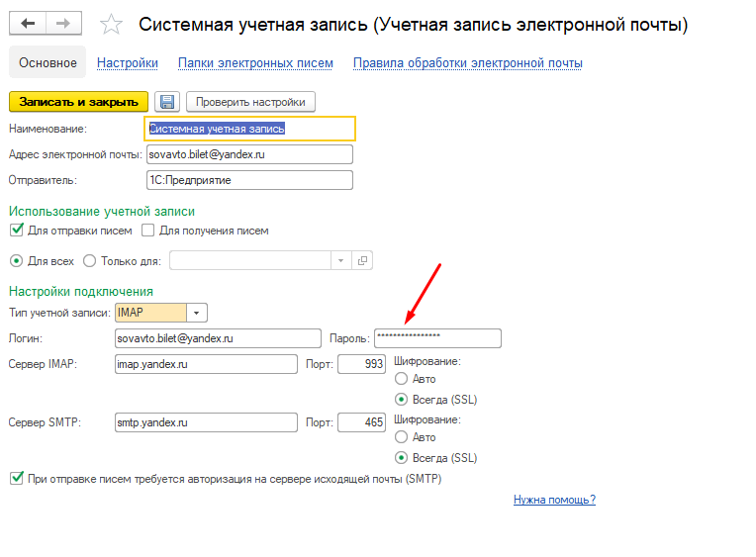Toggle SMTP authorization required checkbox
The width and height of the screenshot is (756, 557).
pos(16,478)
